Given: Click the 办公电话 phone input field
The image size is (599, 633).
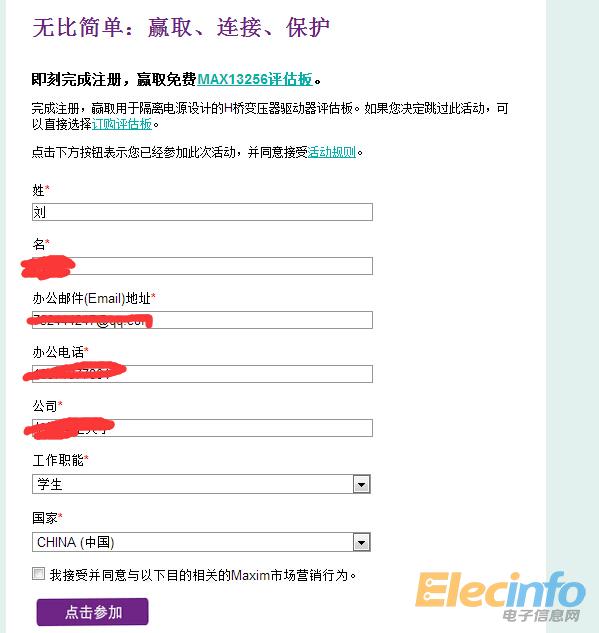Looking at the screenshot, I should (202, 374).
